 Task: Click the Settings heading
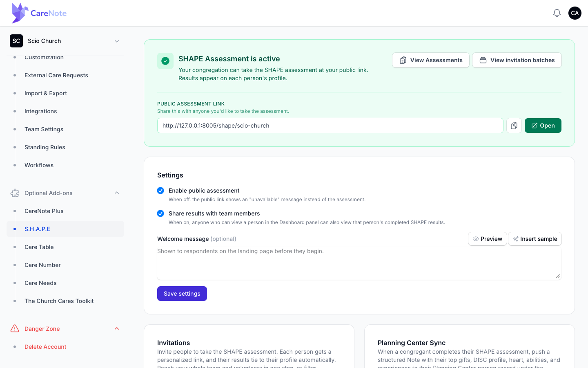tap(170, 175)
